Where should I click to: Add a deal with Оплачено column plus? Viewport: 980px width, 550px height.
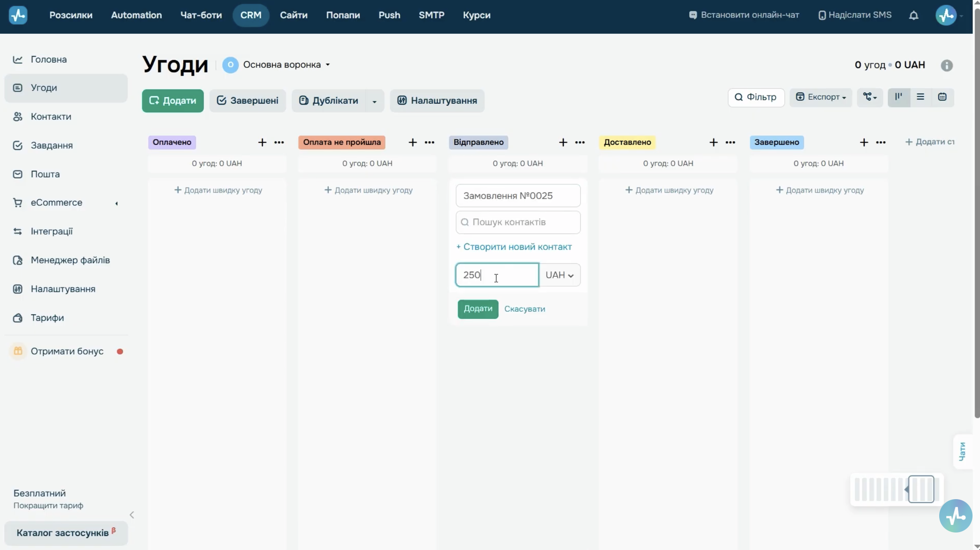pos(262,142)
